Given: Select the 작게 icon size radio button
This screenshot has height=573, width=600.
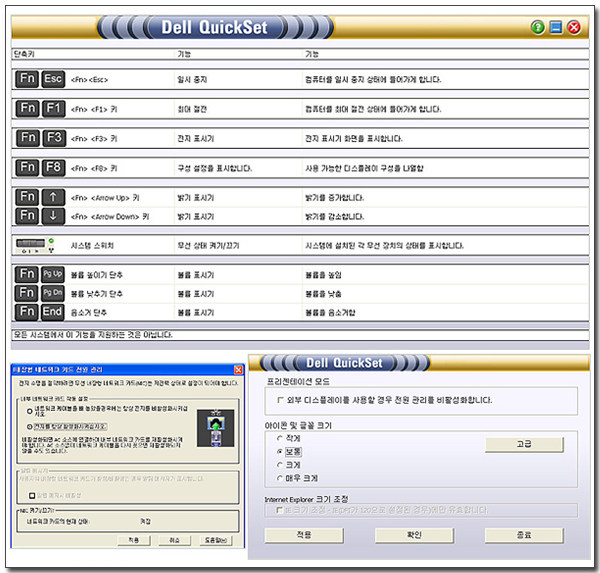Looking at the screenshot, I should [280, 438].
